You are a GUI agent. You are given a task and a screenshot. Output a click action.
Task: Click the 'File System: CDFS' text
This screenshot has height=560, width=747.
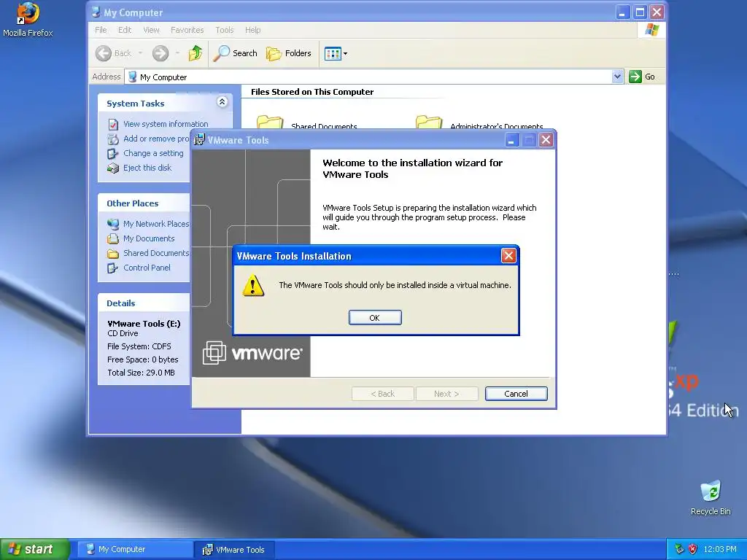pyautogui.click(x=139, y=346)
